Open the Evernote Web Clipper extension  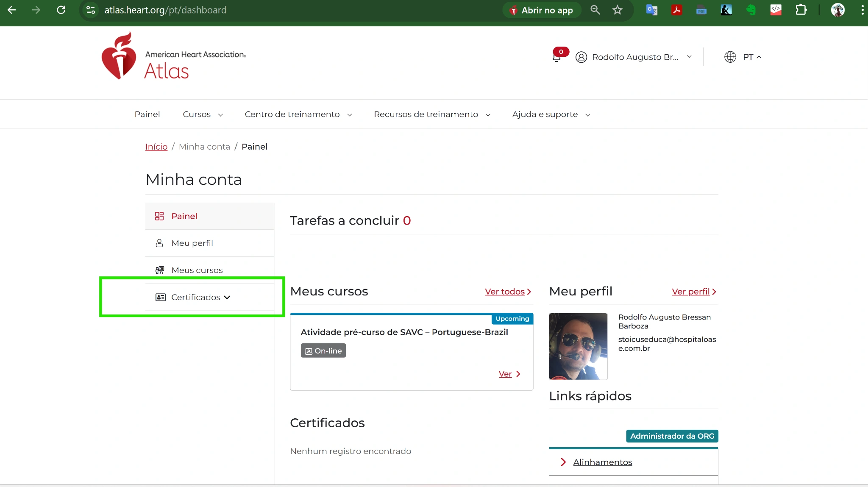coord(751,10)
